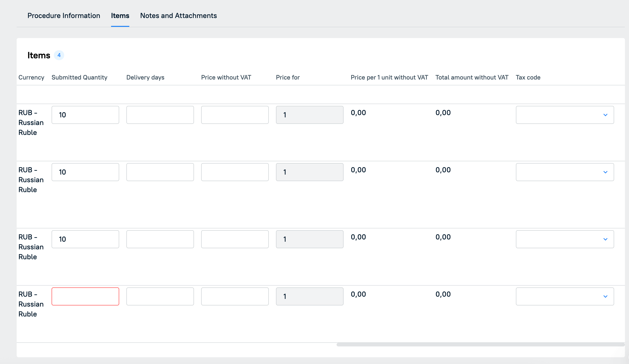Open the Procedure Information tab

point(64,16)
